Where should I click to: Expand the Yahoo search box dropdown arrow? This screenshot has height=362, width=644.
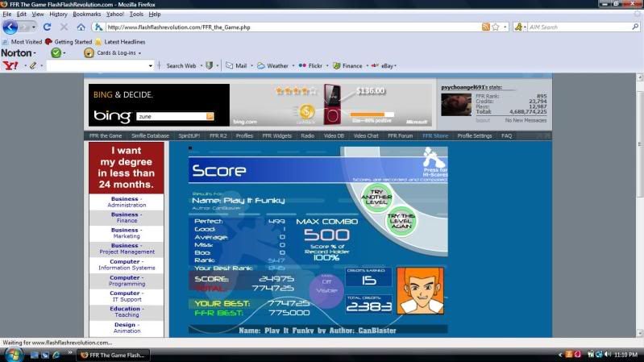(x=150, y=65)
